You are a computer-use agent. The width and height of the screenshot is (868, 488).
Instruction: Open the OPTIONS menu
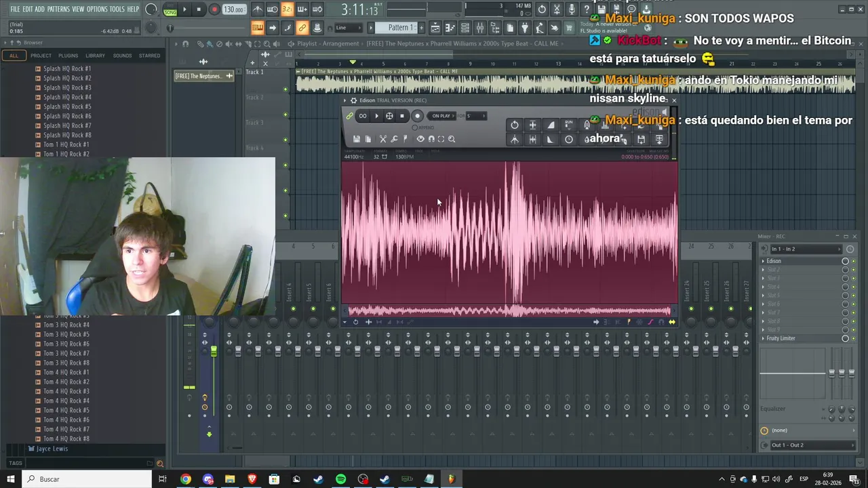[x=97, y=9]
